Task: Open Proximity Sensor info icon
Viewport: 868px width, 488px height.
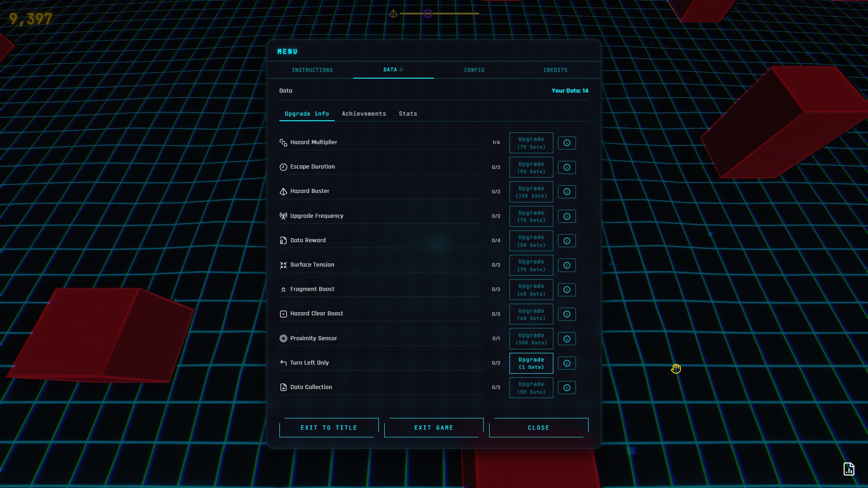Action: (x=566, y=339)
